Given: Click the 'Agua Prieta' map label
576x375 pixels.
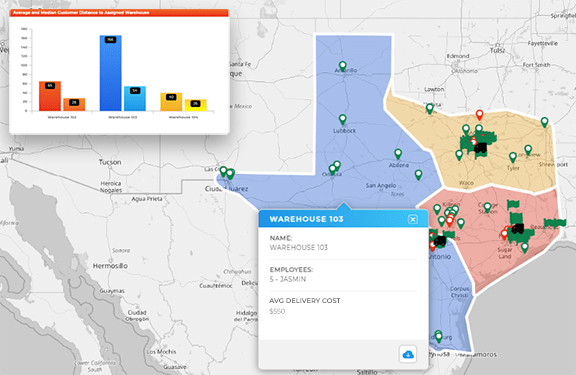Looking at the screenshot, I should click(147, 199).
